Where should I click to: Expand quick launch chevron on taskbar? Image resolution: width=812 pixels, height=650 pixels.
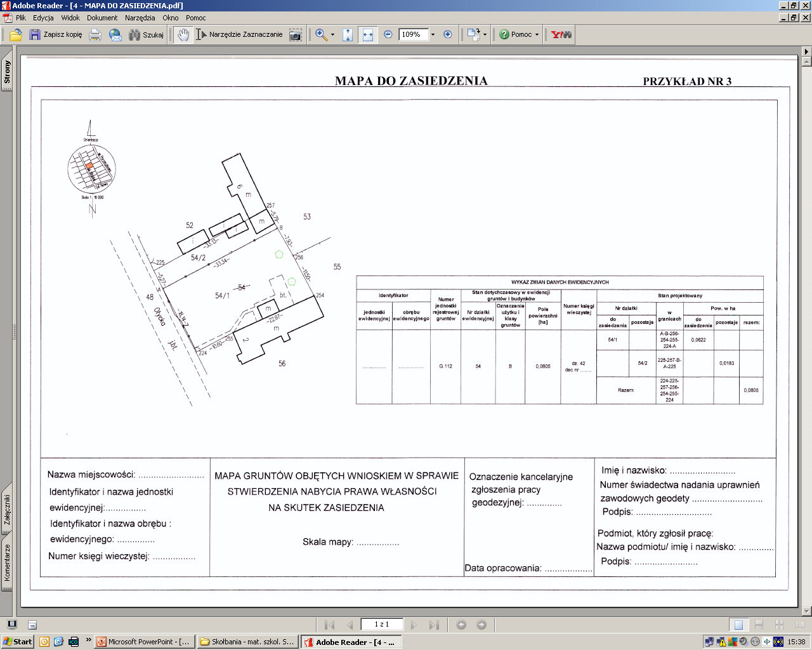[x=88, y=641]
